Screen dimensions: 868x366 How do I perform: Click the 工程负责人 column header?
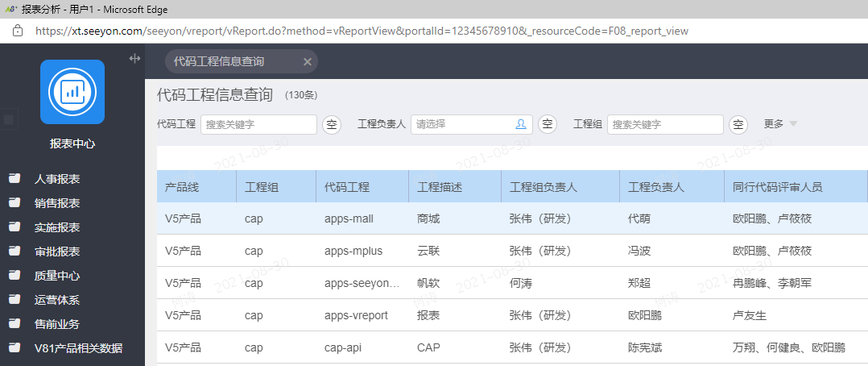(x=656, y=187)
